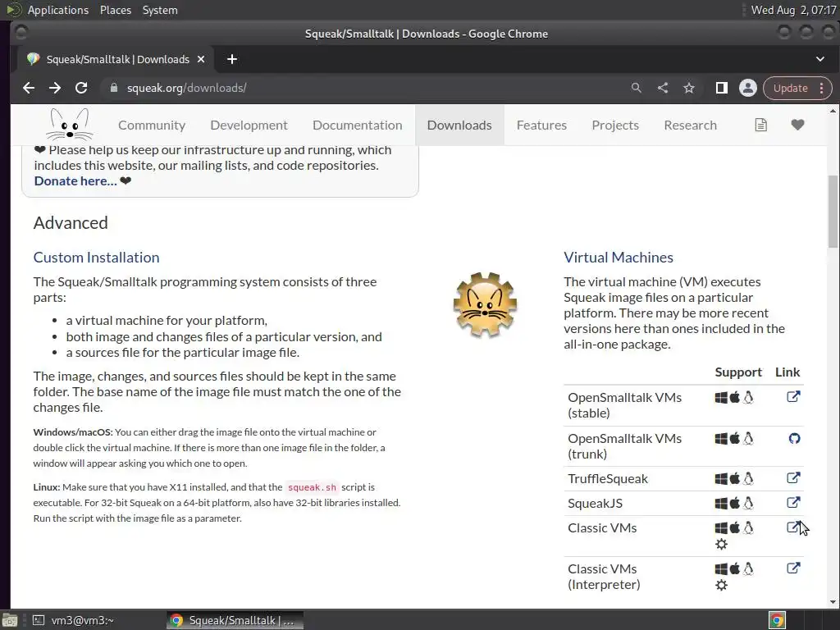Click the Squeak mouse logo

69,125
